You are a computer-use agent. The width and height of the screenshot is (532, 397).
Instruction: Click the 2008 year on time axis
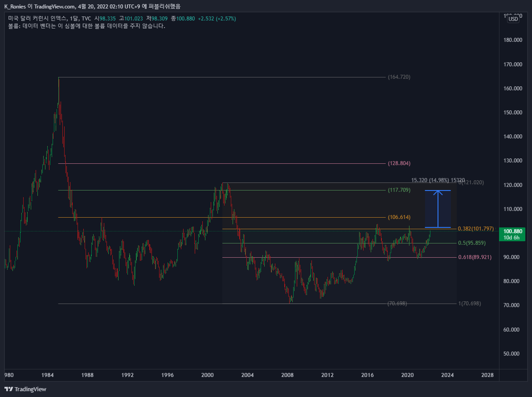pos(287,375)
